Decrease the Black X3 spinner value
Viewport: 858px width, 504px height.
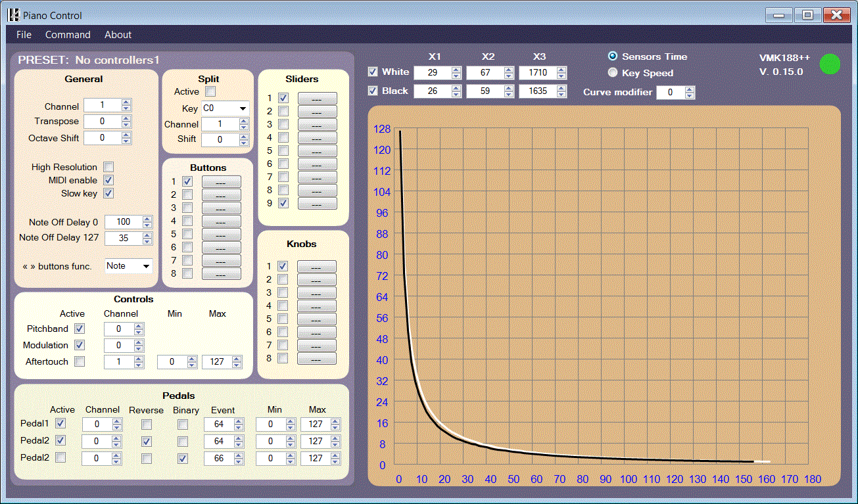coord(561,94)
